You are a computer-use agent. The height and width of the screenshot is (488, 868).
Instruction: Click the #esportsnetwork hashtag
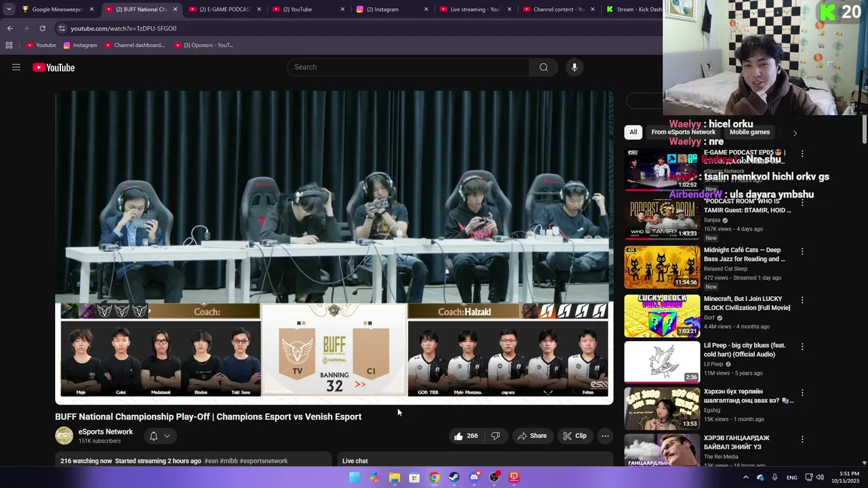click(264, 461)
